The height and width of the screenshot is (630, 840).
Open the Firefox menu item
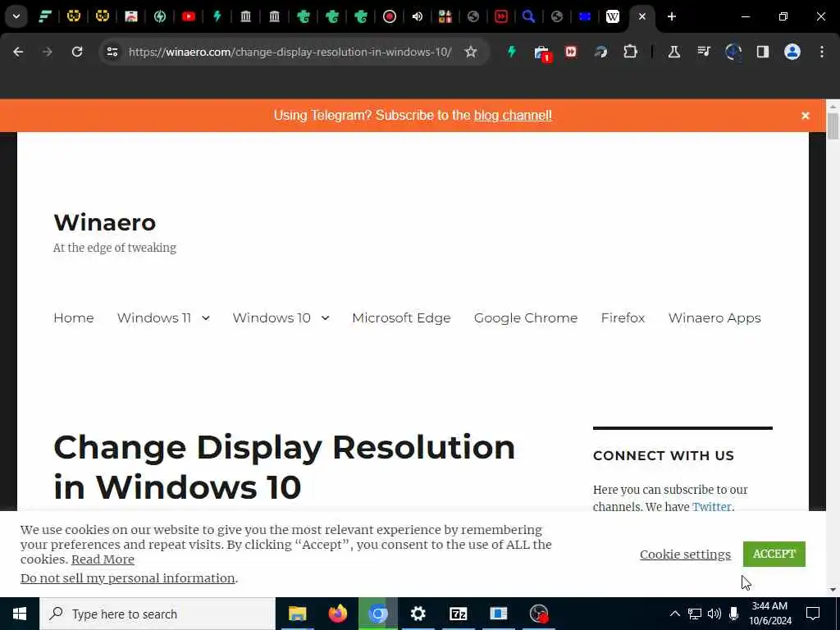pos(623,317)
